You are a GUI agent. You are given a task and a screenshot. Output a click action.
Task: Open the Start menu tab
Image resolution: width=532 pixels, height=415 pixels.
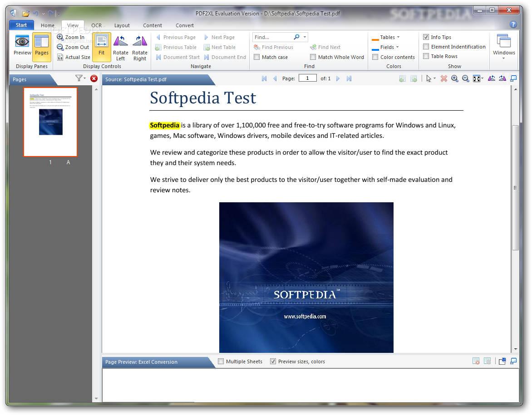(21, 25)
